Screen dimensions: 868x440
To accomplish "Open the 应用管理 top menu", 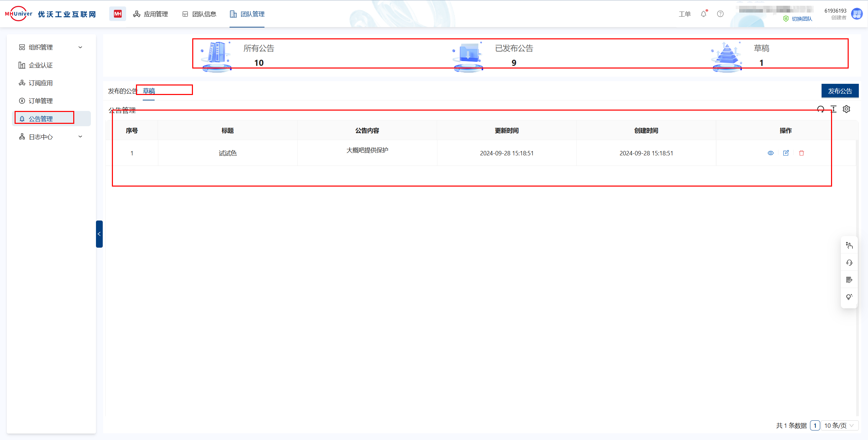I will (x=151, y=14).
